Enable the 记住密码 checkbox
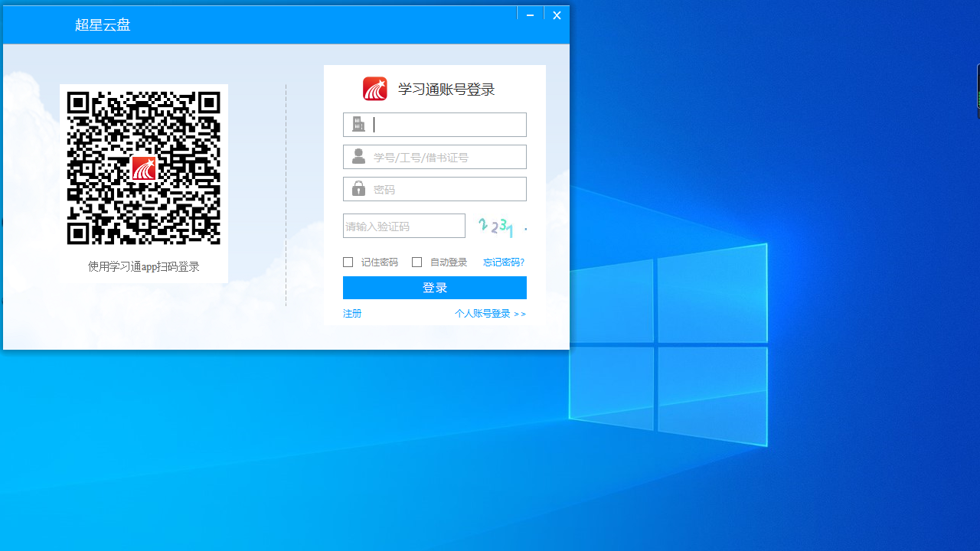This screenshot has height=551, width=980. tap(348, 262)
